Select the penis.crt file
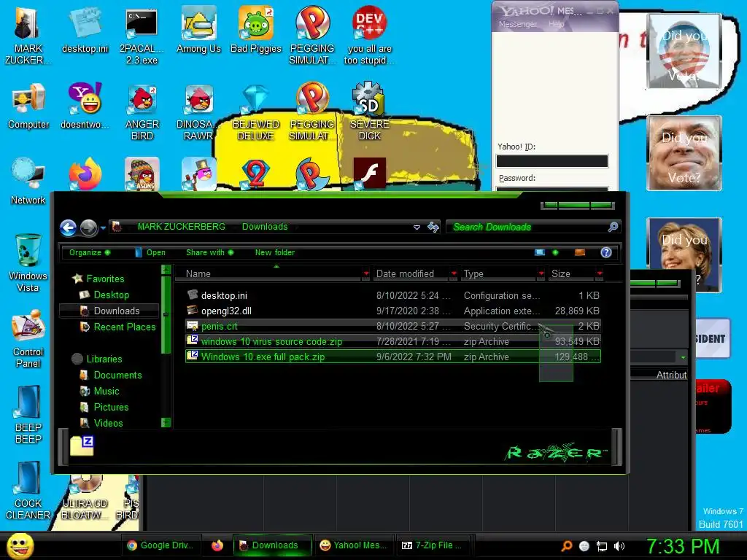The height and width of the screenshot is (560, 747). pyautogui.click(x=393, y=326)
